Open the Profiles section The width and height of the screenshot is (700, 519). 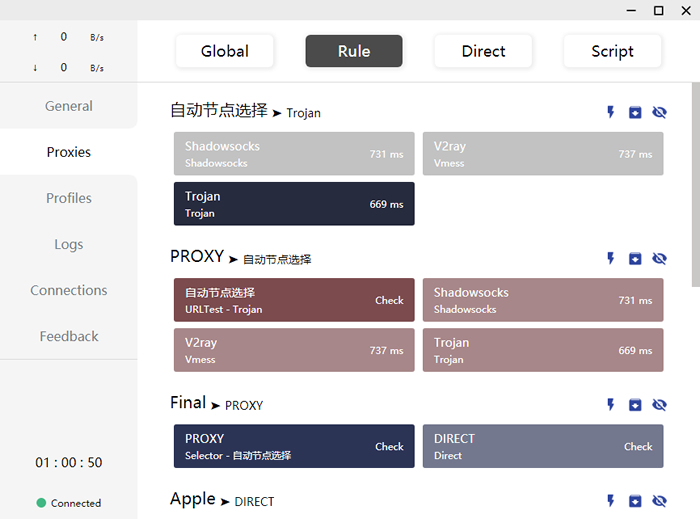[x=69, y=198]
